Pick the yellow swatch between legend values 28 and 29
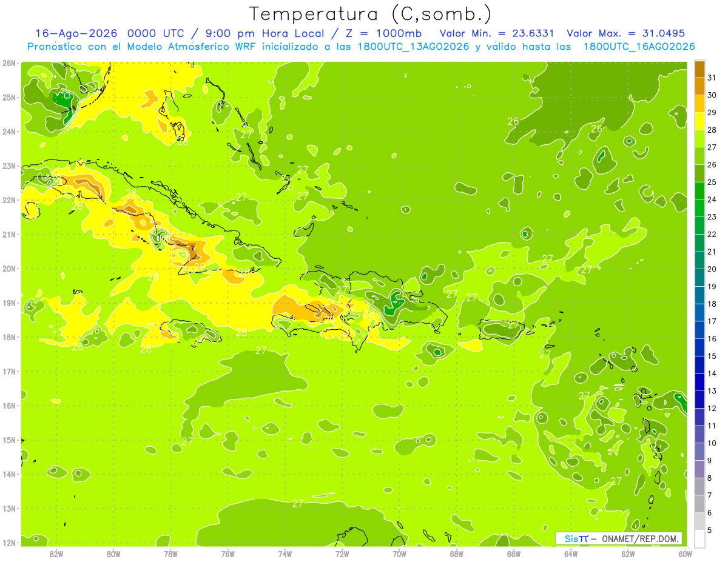The width and height of the screenshot is (728, 562). pyautogui.click(x=699, y=121)
